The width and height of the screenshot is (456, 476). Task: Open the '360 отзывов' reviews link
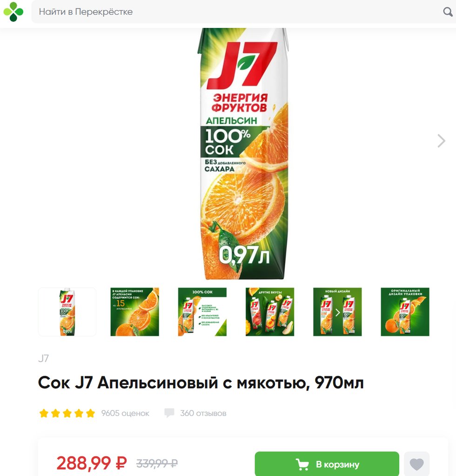tap(203, 413)
